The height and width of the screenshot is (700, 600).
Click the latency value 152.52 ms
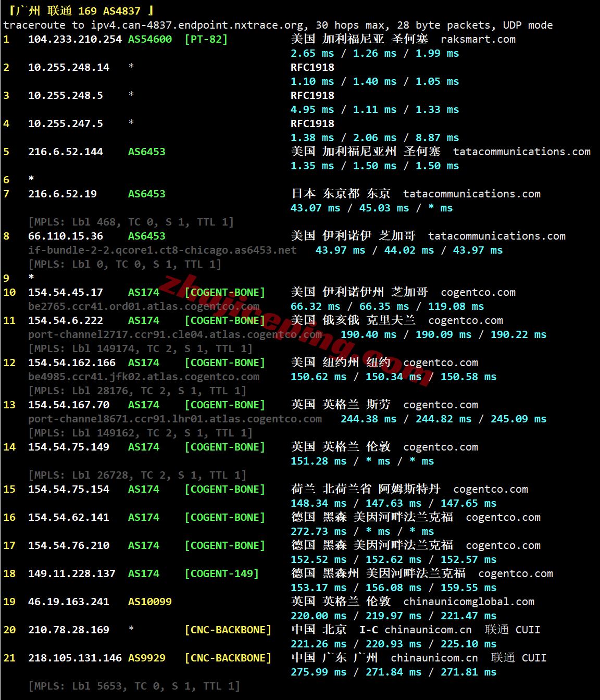tap(319, 559)
